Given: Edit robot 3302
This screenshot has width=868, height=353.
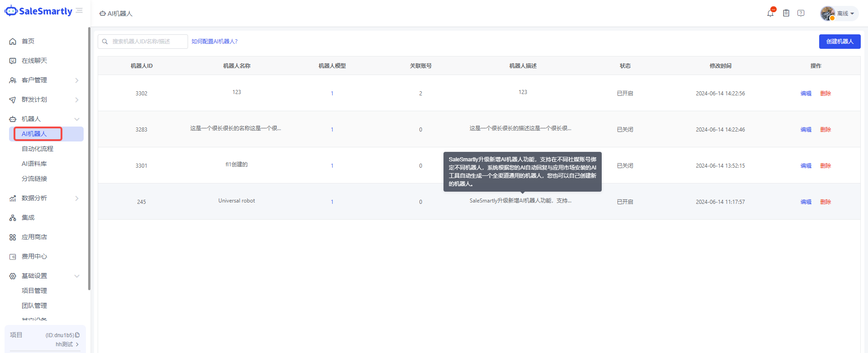Looking at the screenshot, I should click(x=806, y=94).
